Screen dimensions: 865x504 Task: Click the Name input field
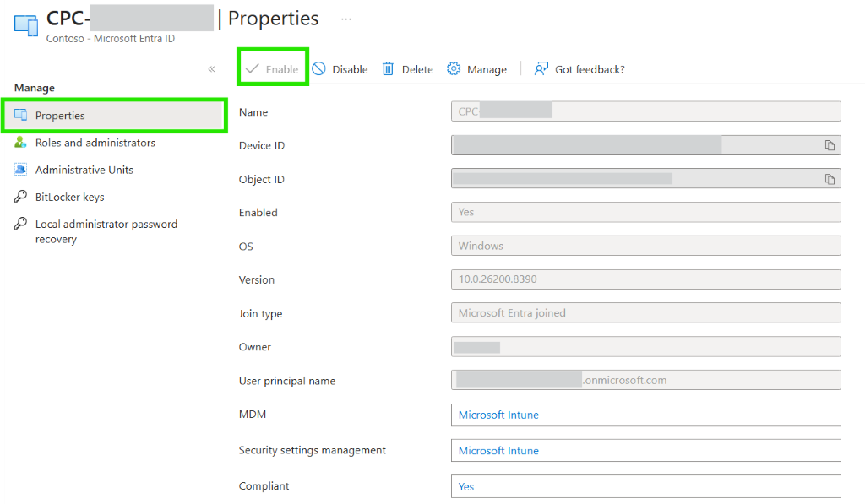[x=646, y=111]
